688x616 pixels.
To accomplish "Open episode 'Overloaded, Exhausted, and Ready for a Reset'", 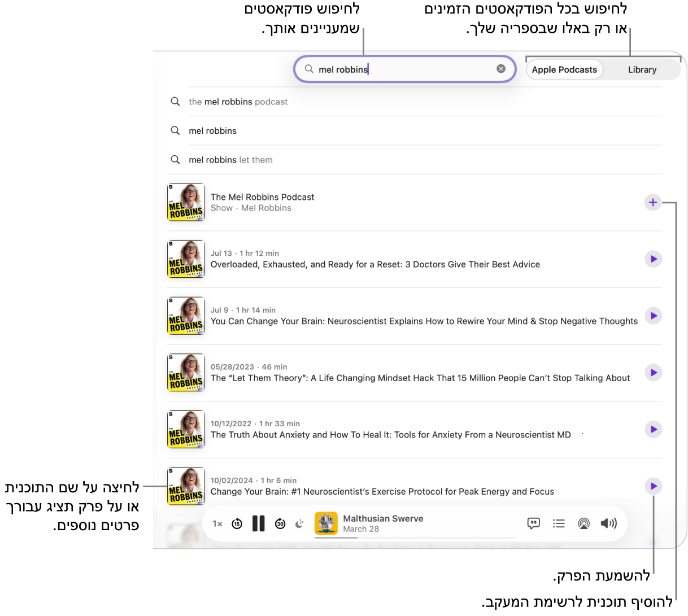I will [x=375, y=264].
